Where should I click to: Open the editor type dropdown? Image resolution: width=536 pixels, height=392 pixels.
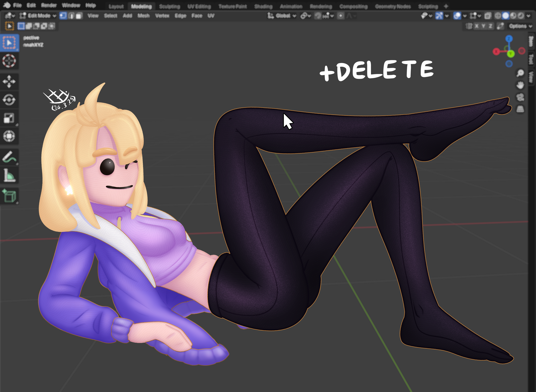(10, 16)
